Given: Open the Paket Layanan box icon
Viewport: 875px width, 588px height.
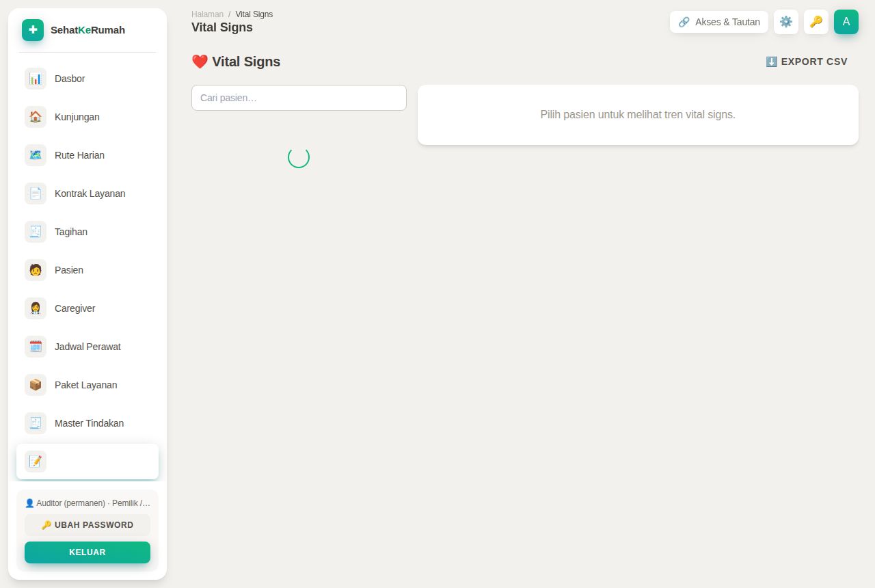Looking at the screenshot, I should (36, 385).
